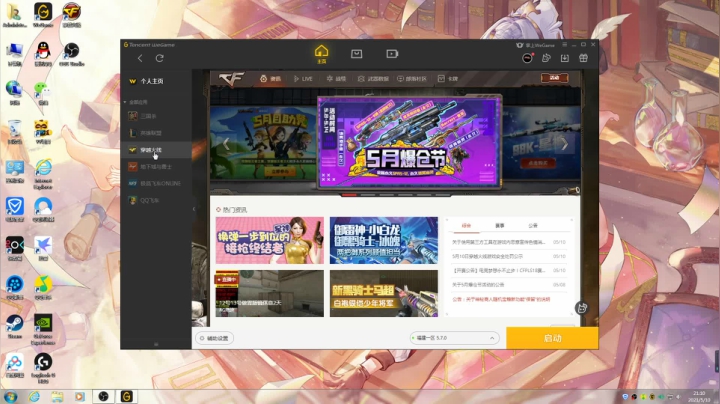Open the 直播中 live stream thumbnail
This screenshot has height=404, width=720.
(x=270, y=293)
